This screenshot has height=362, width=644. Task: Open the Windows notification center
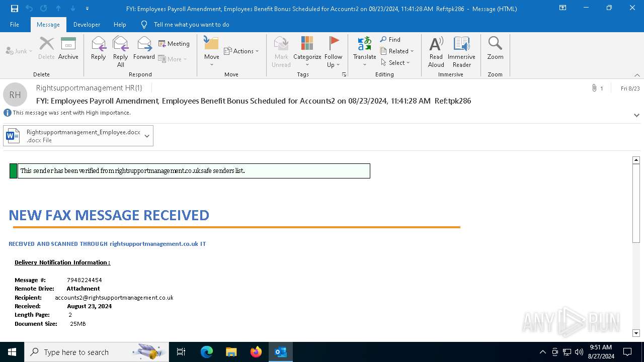pyautogui.click(x=627, y=352)
